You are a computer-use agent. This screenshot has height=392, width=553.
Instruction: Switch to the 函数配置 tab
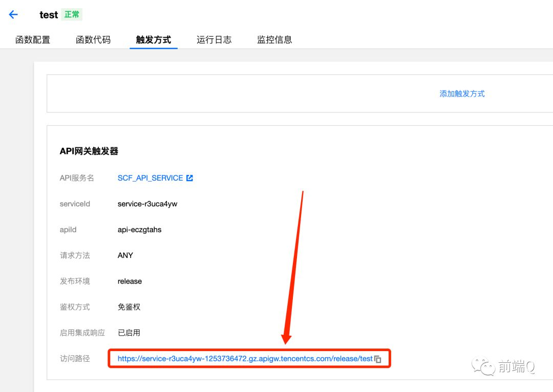coord(33,39)
